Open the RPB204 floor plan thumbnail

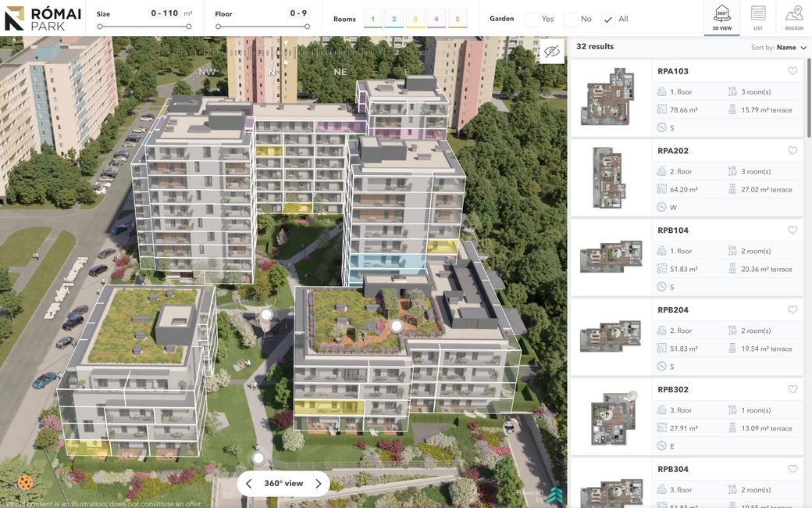point(611,336)
